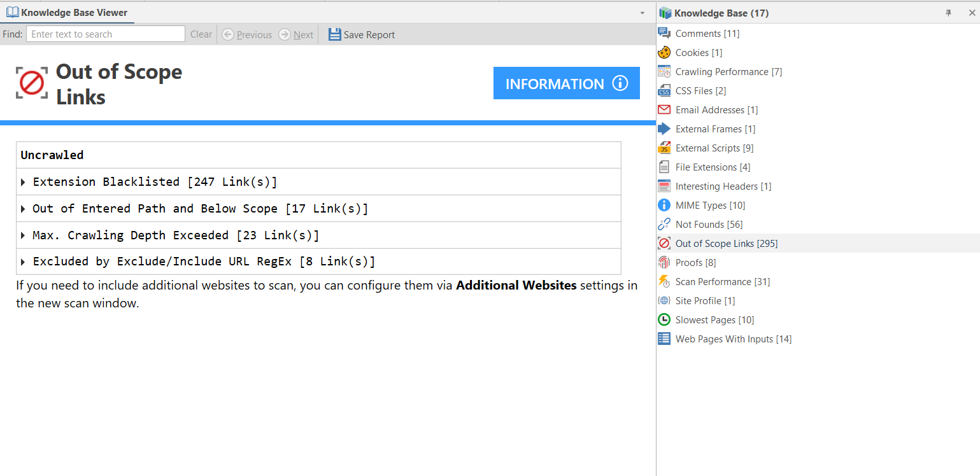The height and width of the screenshot is (476, 980).
Task: Expand Max. Crawling Depth Exceeded section
Action: pos(24,235)
